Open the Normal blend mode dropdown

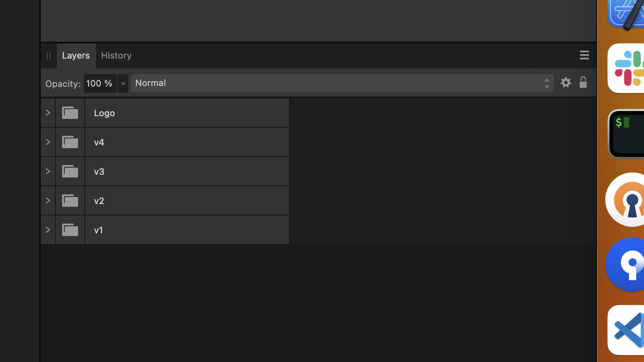[342, 83]
